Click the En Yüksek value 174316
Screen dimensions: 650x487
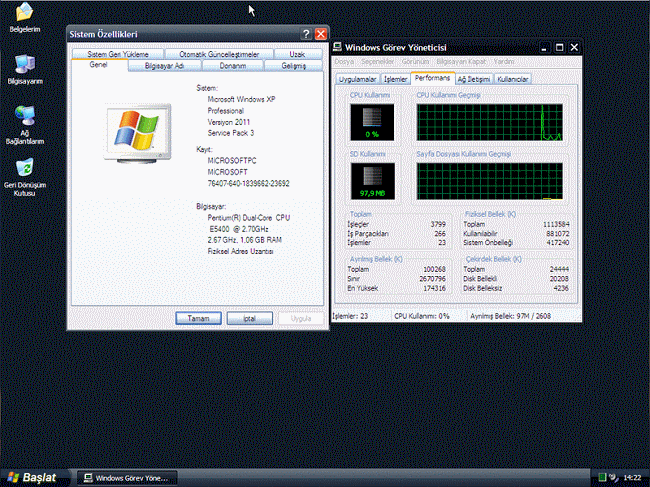(x=434, y=288)
